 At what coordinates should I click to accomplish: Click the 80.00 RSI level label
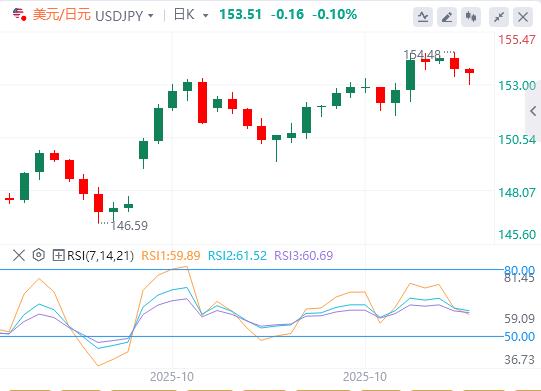[519, 270]
